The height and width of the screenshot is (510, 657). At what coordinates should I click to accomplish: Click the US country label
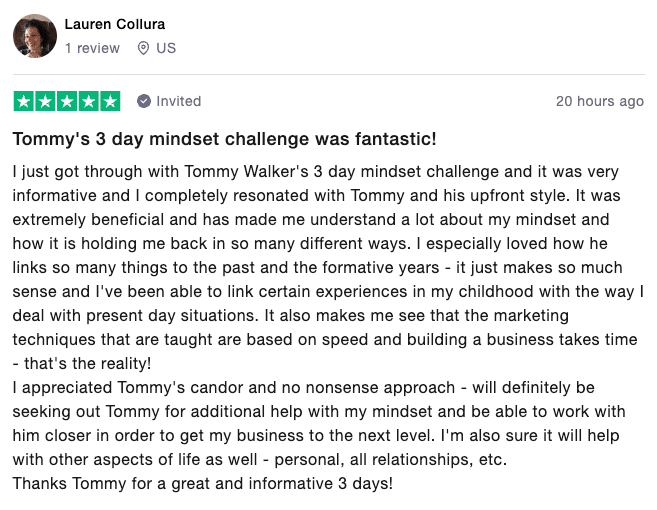tap(166, 48)
